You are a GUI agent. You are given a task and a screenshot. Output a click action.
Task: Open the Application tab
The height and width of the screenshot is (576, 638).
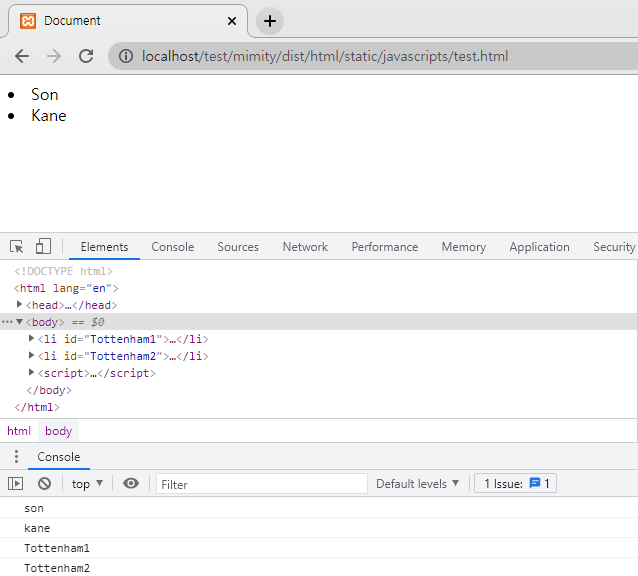point(539,247)
